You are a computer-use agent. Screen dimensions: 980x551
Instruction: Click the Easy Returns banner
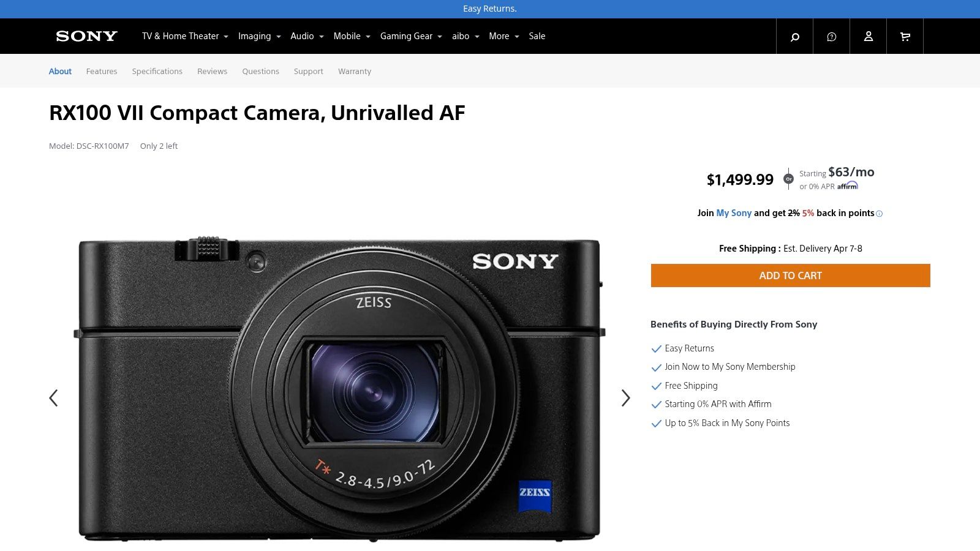[490, 9]
